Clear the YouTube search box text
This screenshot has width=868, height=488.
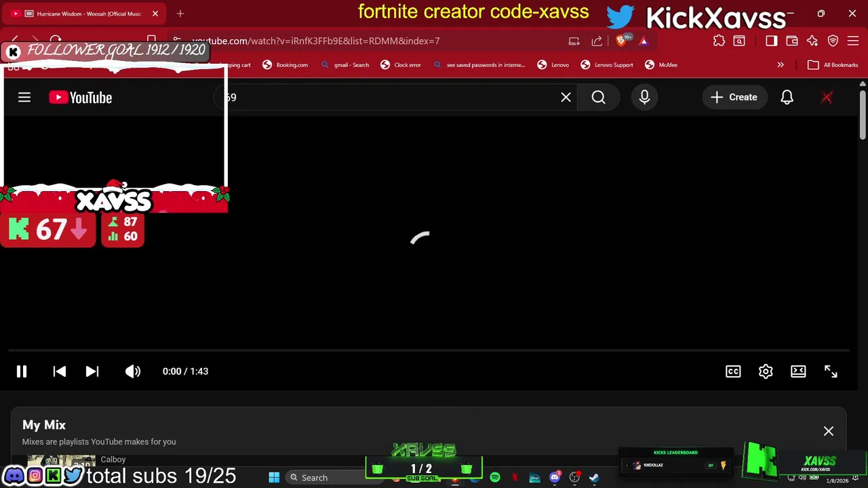click(x=566, y=98)
